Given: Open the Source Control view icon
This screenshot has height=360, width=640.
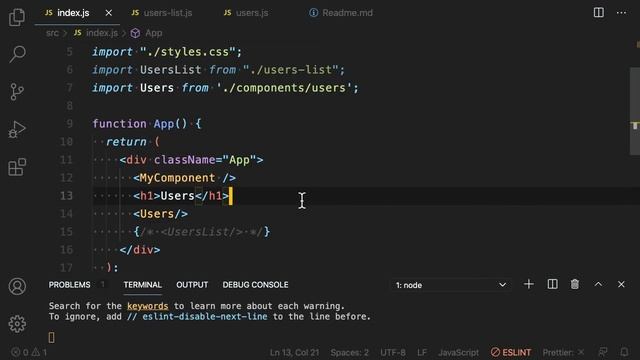Looking at the screenshot, I should coord(17,91).
